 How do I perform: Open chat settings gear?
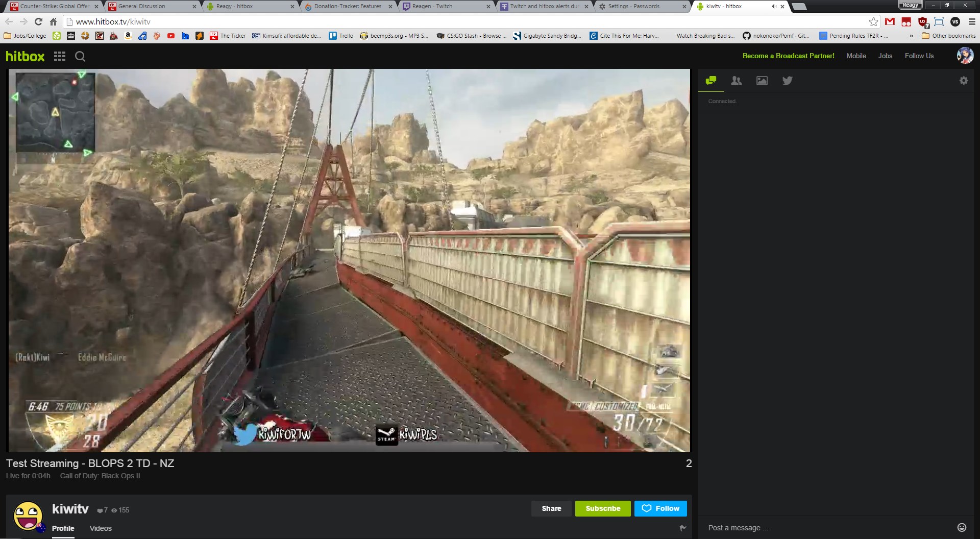pyautogui.click(x=963, y=81)
